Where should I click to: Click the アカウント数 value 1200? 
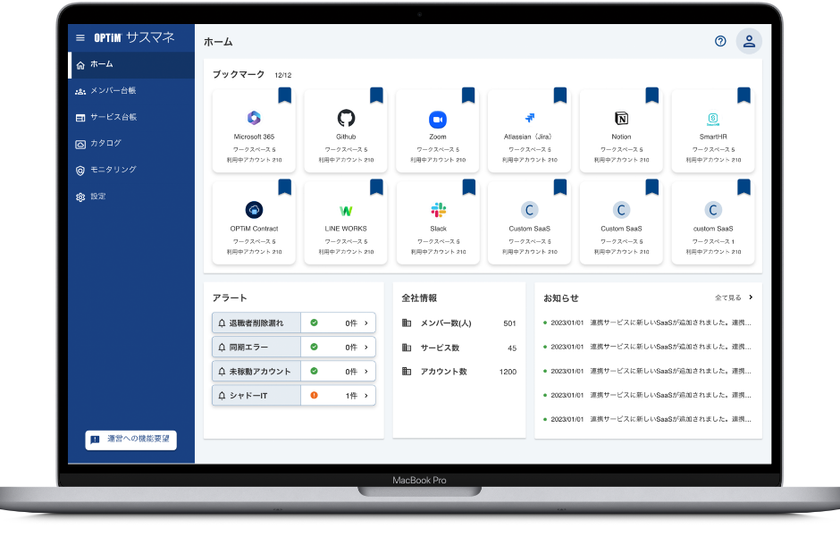[x=508, y=372]
